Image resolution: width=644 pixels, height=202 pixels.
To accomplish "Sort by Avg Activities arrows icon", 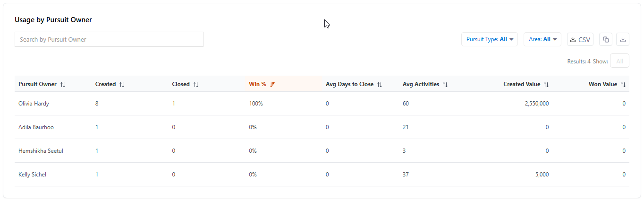I will (445, 84).
